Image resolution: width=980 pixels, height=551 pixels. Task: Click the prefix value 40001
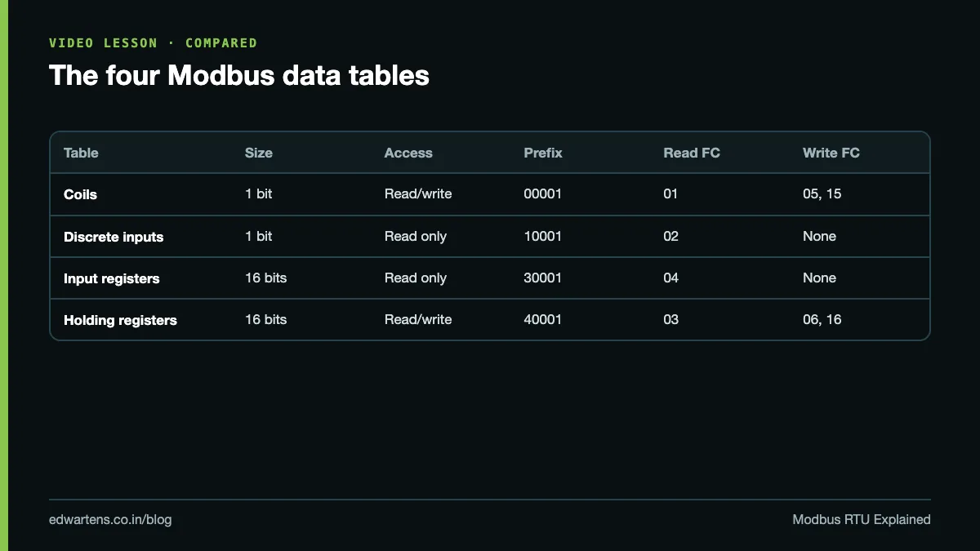543,319
